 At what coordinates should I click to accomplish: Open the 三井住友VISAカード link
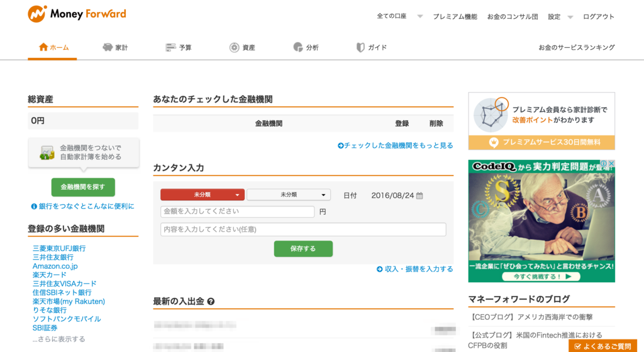[65, 284]
